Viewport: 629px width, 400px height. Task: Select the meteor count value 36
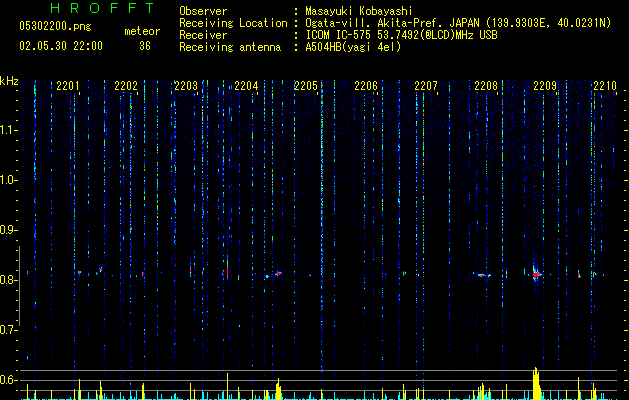click(x=145, y=46)
